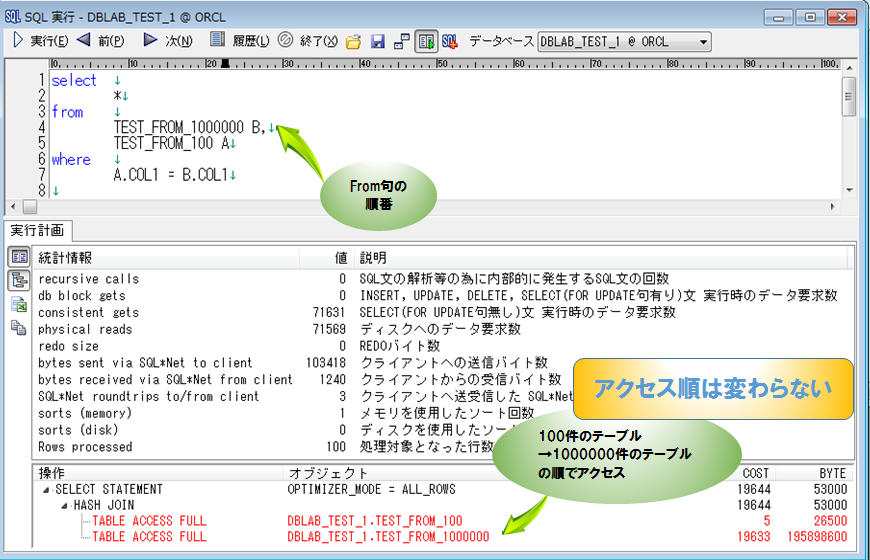Screen dimensions: 870x560
Task: Open the データベース connection dropdown
Action: point(704,42)
